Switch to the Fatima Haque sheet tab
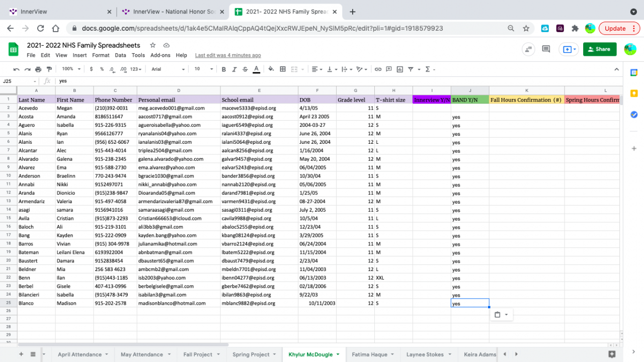644x362 pixels. point(369,354)
